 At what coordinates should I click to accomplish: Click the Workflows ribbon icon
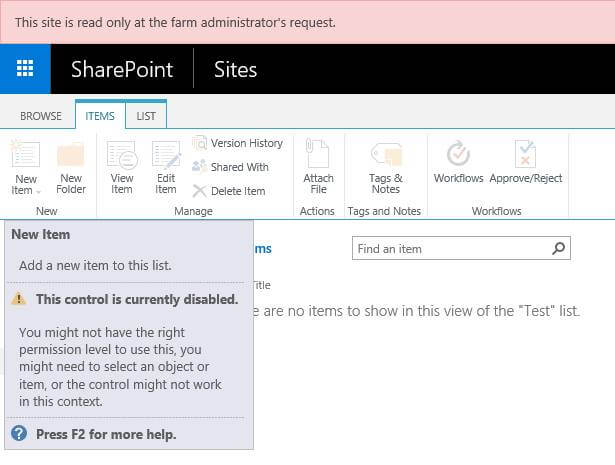(458, 157)
